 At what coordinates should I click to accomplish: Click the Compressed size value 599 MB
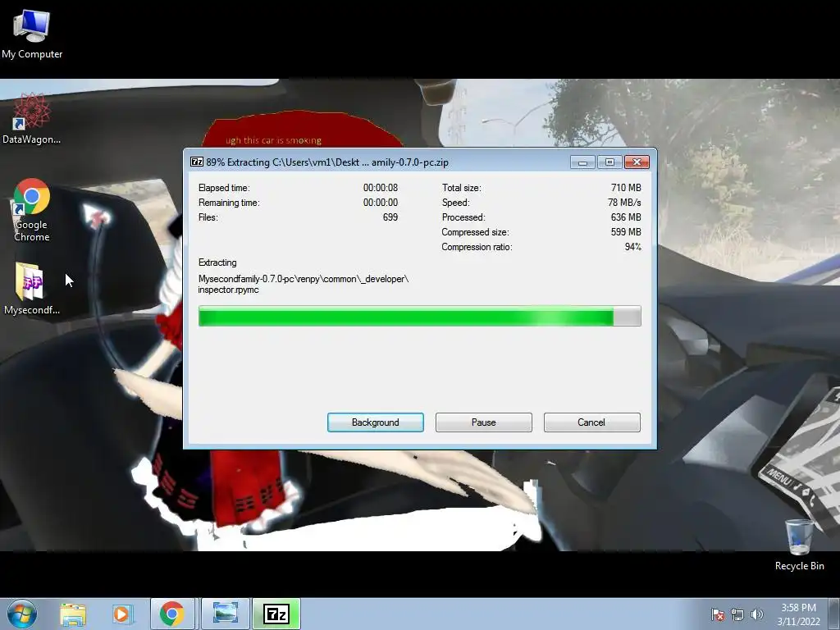coord(626,232)
